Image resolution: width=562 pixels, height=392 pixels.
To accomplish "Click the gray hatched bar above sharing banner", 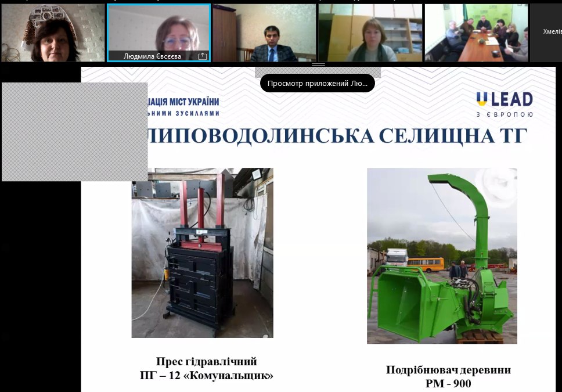I will [x=318, y=71].
